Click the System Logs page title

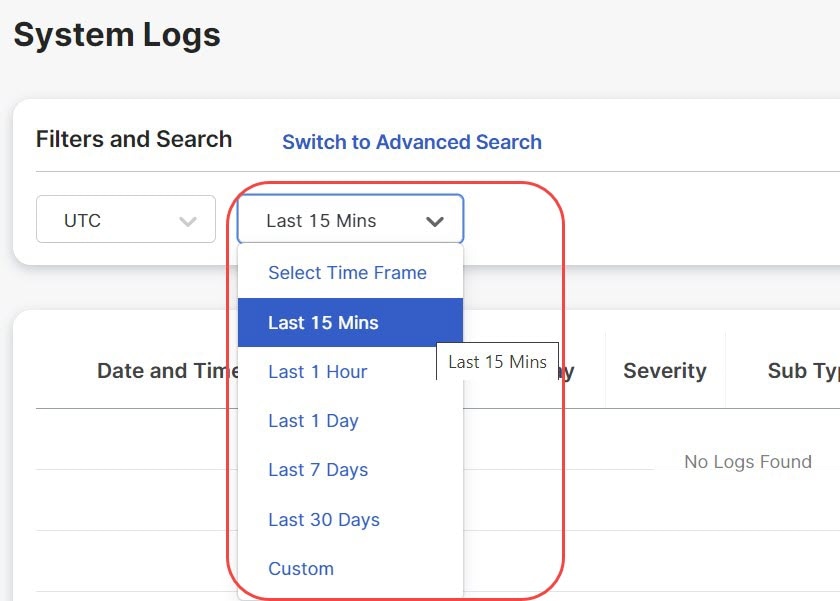117,35
